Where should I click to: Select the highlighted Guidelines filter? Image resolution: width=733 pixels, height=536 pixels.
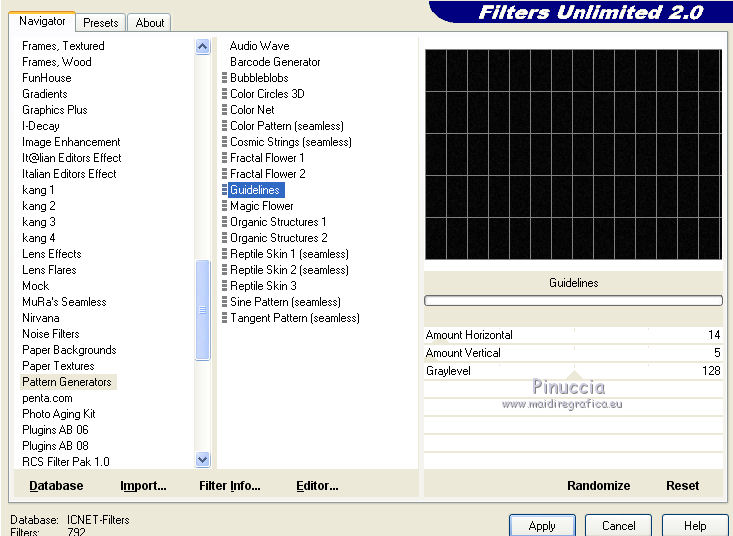pyautogui.click(x=255, y=190)
